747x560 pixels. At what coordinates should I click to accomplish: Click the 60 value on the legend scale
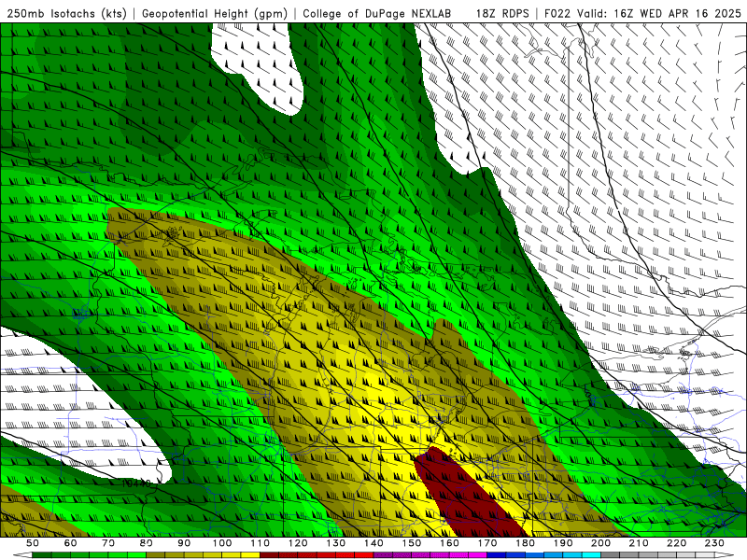70,543
